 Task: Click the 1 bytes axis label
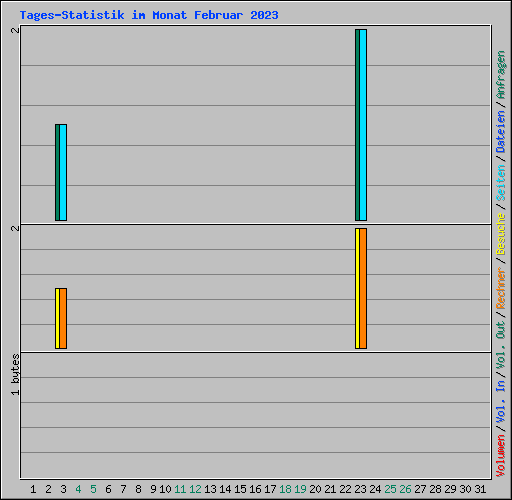click(x=15, y=375)
